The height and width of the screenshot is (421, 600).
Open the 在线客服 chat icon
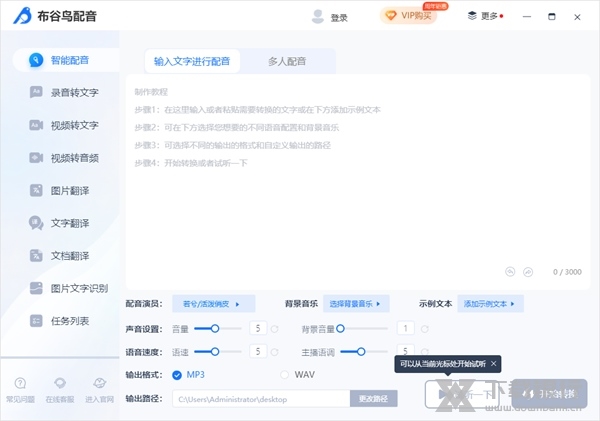pyautogui.click(x=60, y=383)
